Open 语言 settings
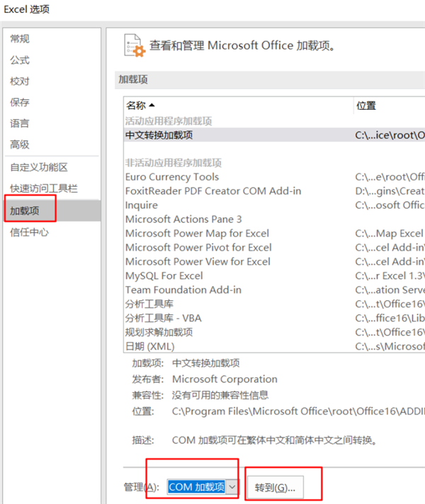This screenshot has width=425, height=504. [20, 123]
